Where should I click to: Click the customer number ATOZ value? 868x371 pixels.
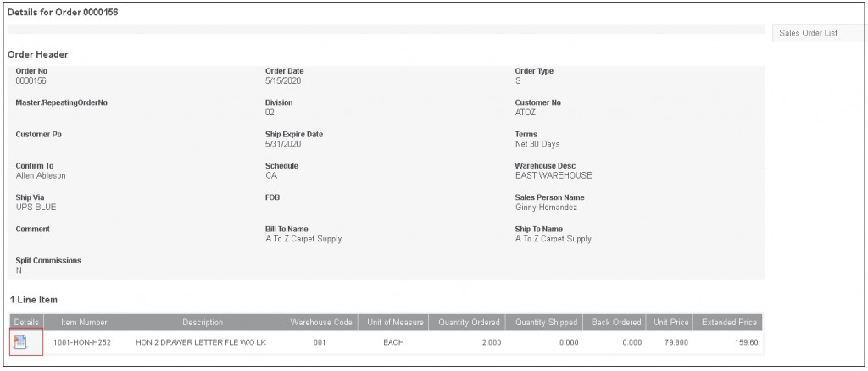(526, 112)
